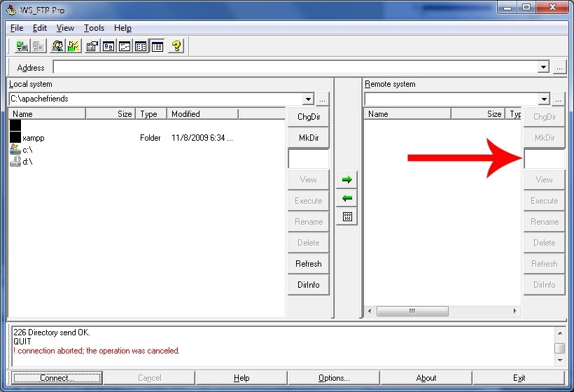Click the '226 Directory send OK.' log line
Viewport: 574px width, 392px height.
[x=52, y=332]
